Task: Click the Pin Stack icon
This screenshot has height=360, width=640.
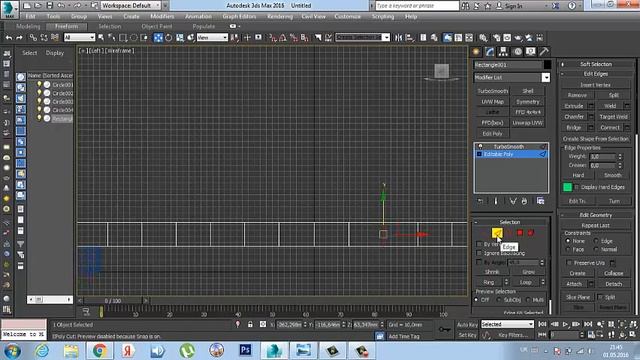Action: coord(480,201)
